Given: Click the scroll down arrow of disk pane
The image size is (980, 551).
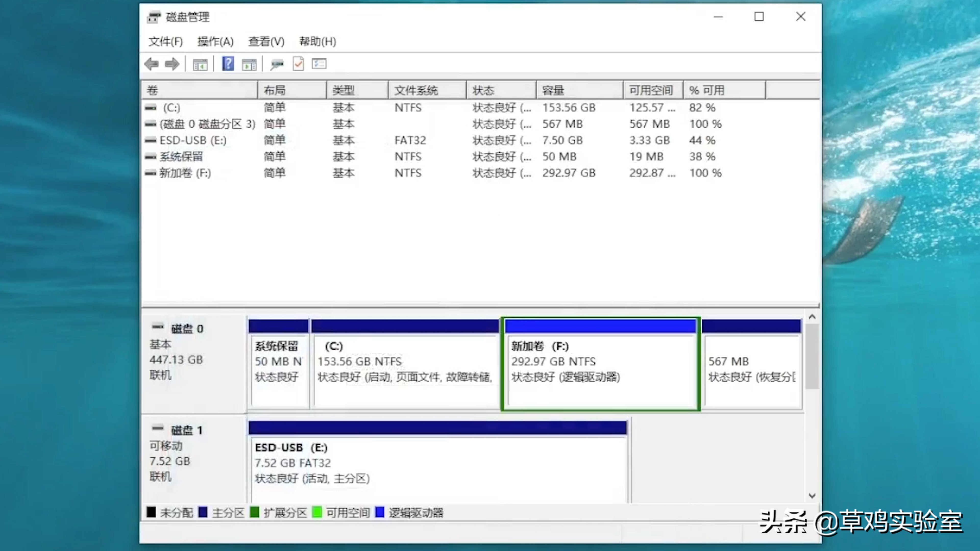Looking at the screenshot, I should click(x=812, y=496).
